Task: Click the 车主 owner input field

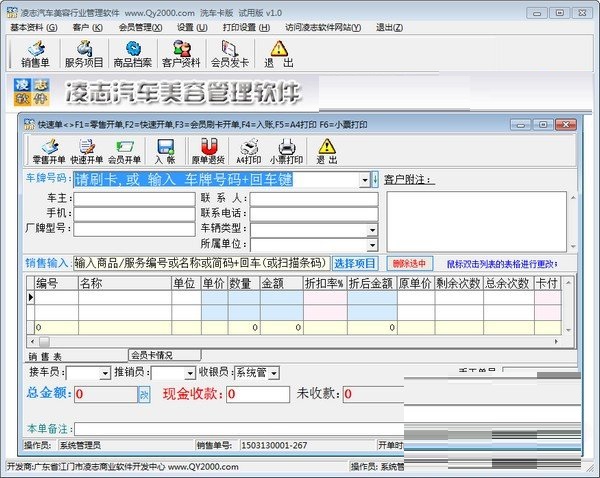Action: click(134, 199)
